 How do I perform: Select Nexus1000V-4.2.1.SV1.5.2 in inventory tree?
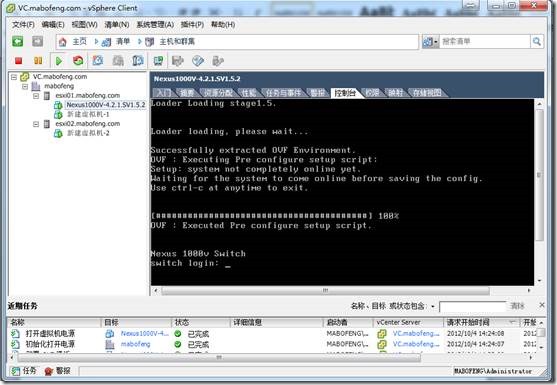[x=106, y=105]
